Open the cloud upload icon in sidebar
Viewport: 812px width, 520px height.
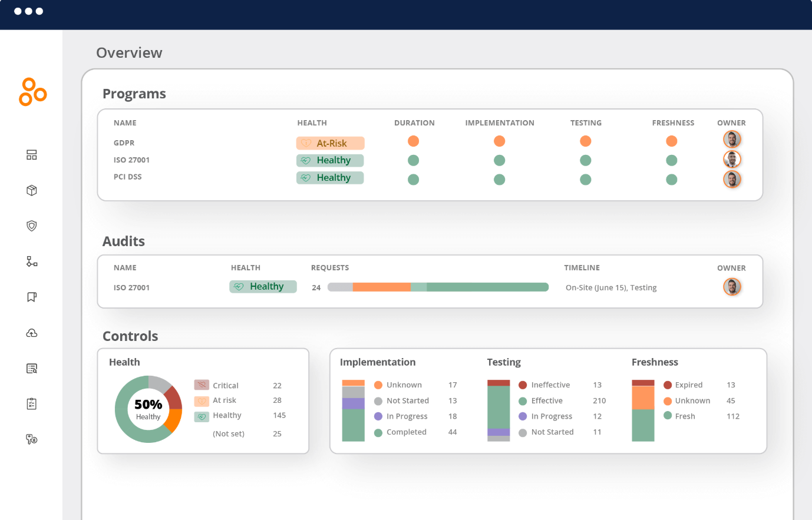click(31, 333)
